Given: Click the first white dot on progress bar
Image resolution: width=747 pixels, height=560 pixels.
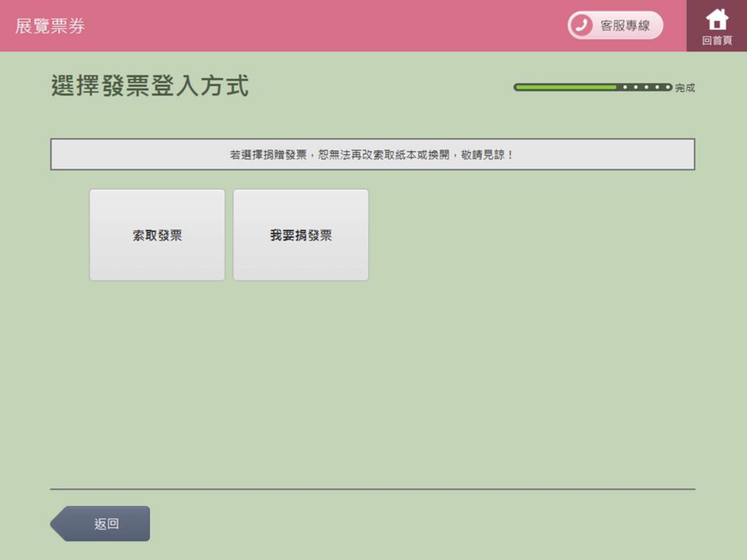Looking at the screenshot, I should (625, 87).
